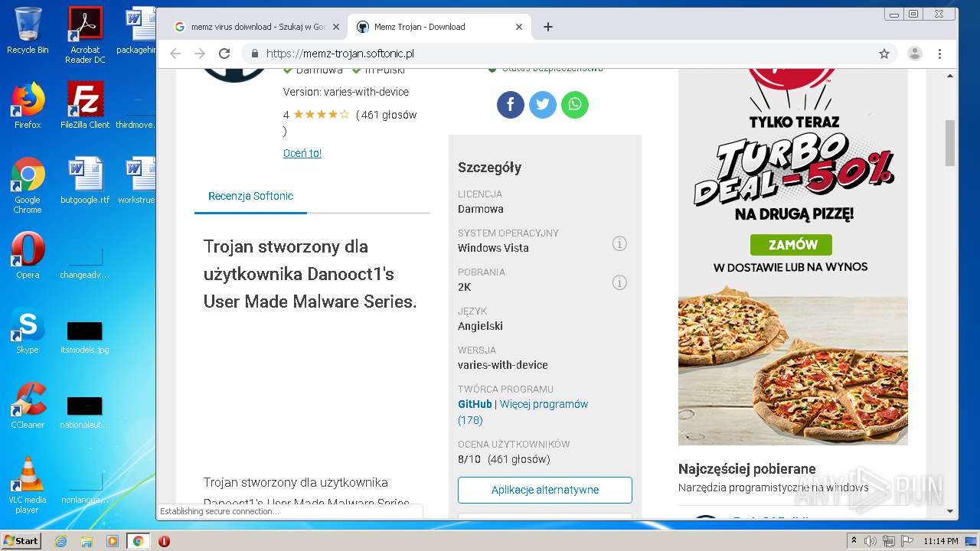Click the Oceń to! link
The height and width of the screenshot is (551, 980).
302,153
